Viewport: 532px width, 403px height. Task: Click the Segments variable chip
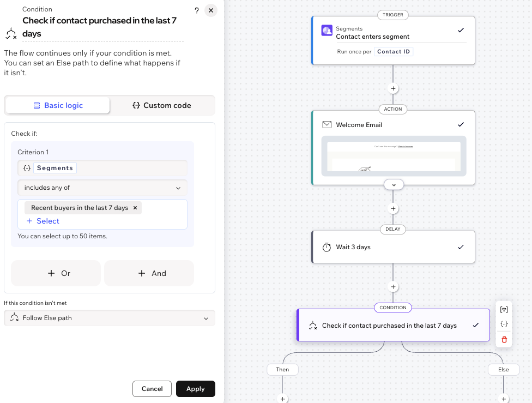(55, 168)
